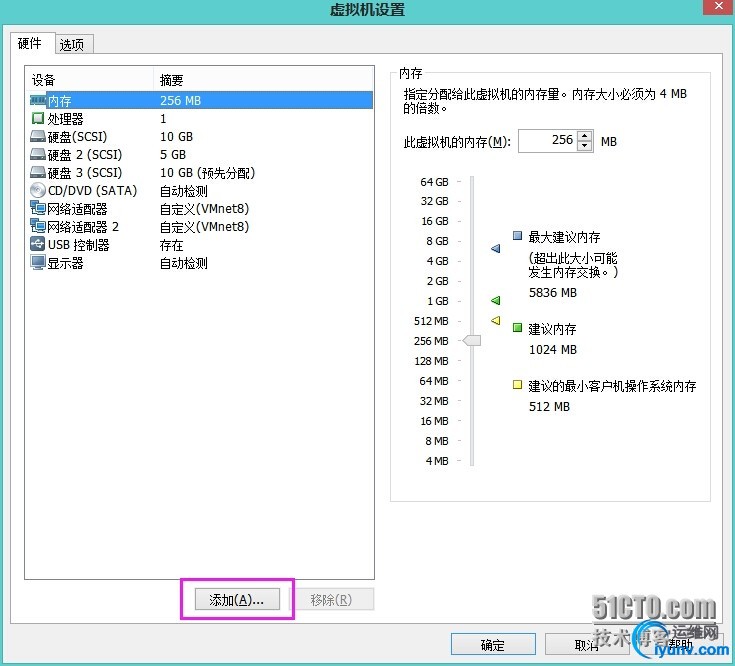Viewport: 735px width, 666px height.
Task: Select the 硬盘 2 (SCSI) row label
Action: pyautogui.click(x=85, y=154)
